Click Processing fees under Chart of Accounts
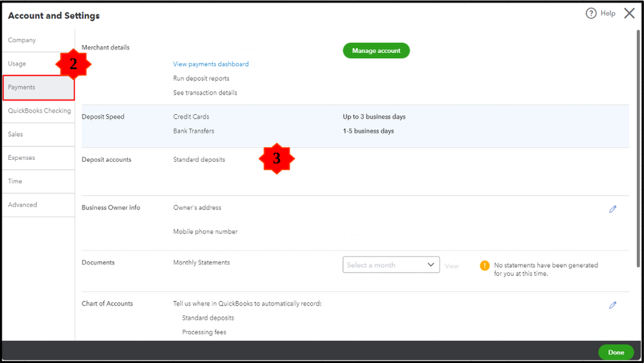Viewport: 644px width, 363px height. click(204, 332)
